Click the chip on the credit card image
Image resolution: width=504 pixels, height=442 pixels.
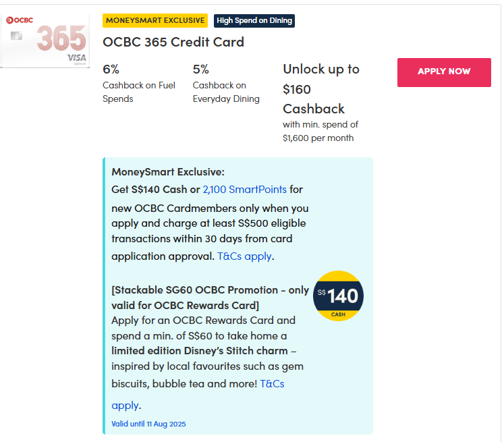[x=16, y=35]
